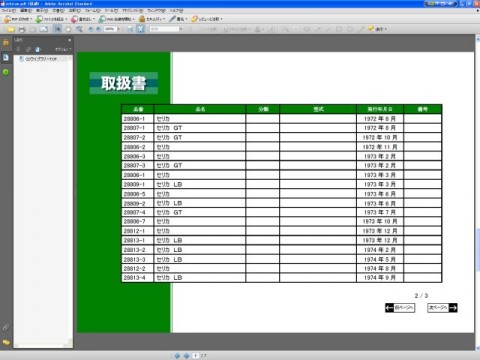Activate the Select tool arrow icon
Screen dimensions: 480x360
coord(58,29)
